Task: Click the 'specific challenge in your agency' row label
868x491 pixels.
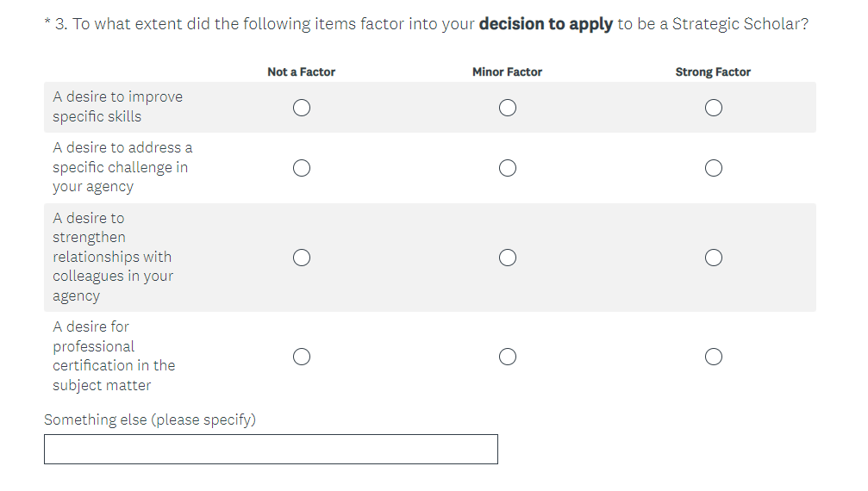Action: point(122,167)
